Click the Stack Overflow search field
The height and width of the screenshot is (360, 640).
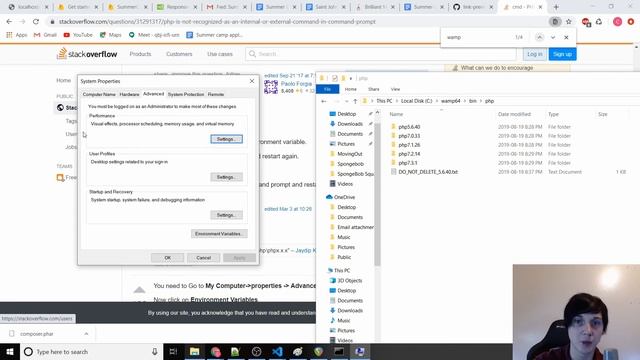coord(381,54)
